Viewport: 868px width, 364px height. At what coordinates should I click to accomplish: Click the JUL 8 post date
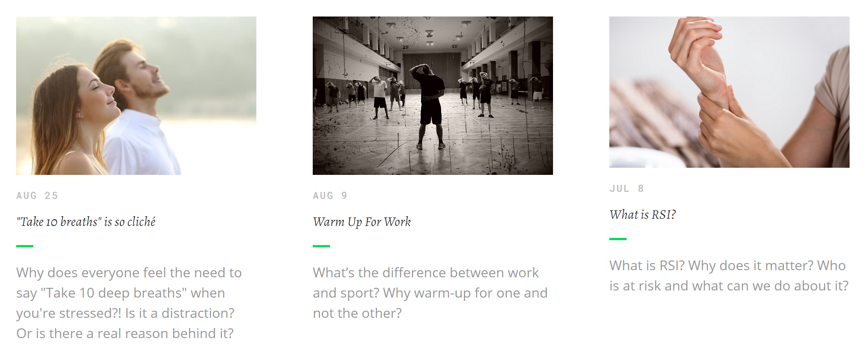pyautogui.click(x=627, y=188)
